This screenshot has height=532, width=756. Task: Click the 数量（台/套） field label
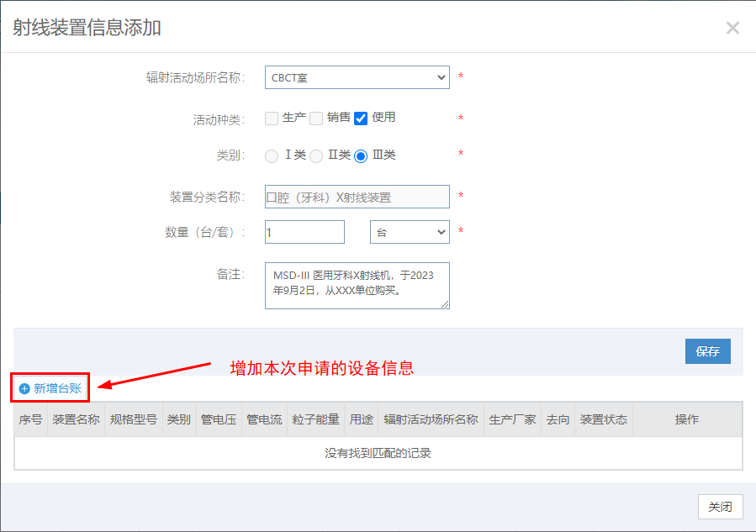pyautogui.click(x=205, y=232)
